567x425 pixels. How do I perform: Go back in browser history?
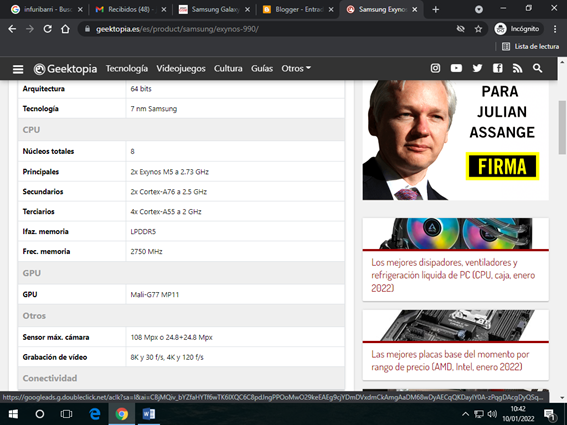click(12, 29)
